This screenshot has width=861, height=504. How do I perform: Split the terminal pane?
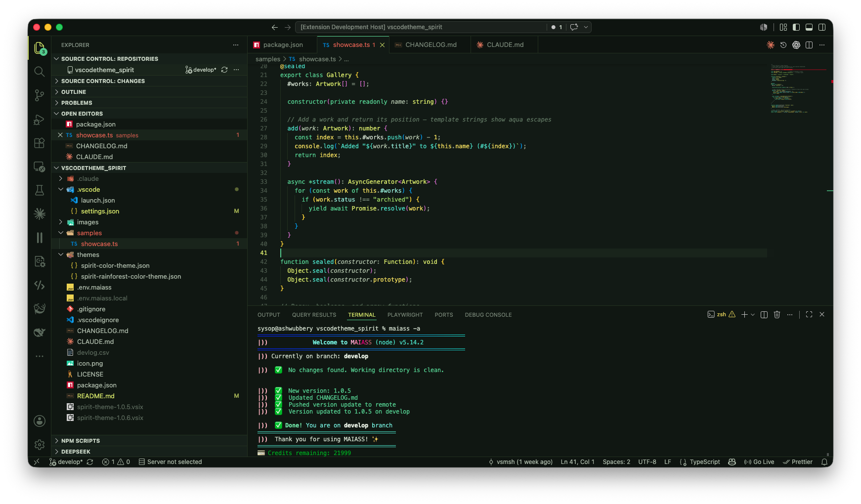(x=764, y=315)
